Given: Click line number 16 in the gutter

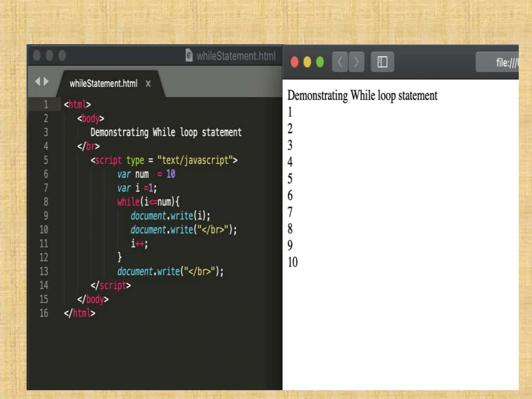Looking at the screenshot, I should (44, 313).
